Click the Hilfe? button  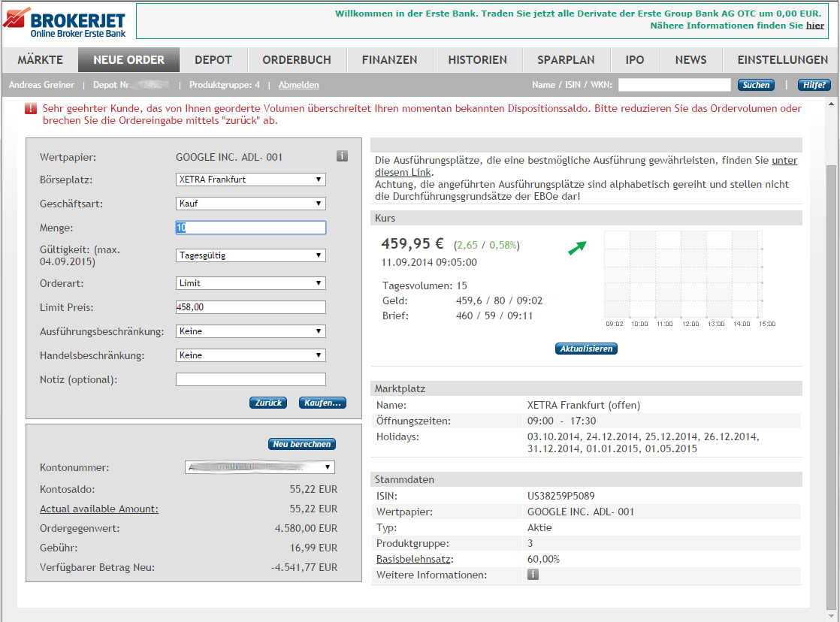click(x=814, y=85)
